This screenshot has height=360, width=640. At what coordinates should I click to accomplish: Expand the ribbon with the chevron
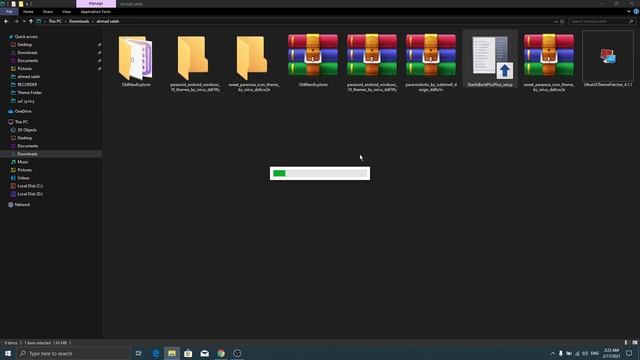[629, 11]
